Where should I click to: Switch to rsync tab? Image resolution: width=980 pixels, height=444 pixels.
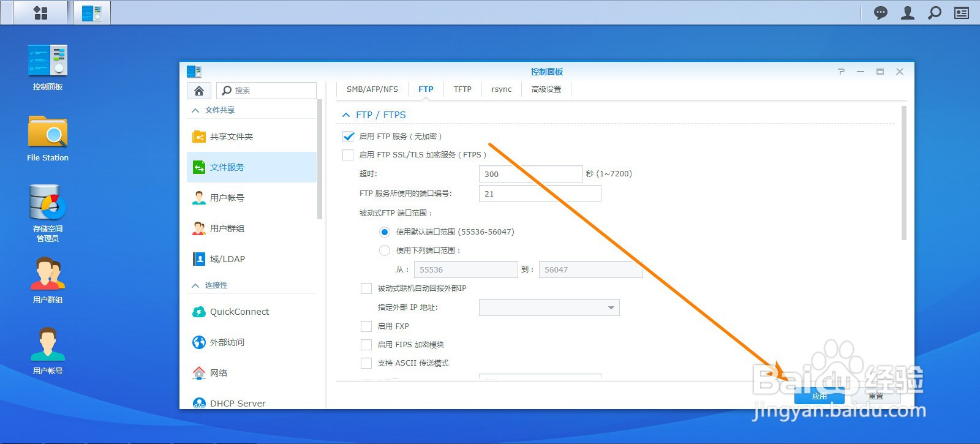(502, 89)
